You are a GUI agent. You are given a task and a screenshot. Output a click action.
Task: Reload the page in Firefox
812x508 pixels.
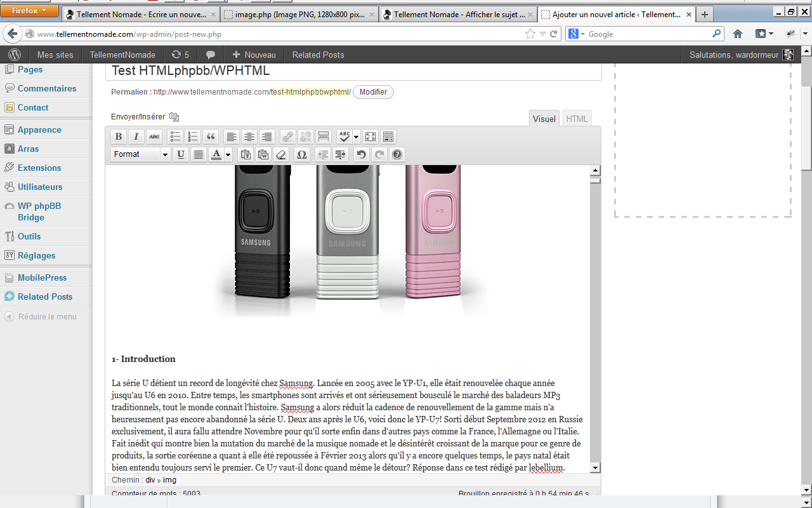point(554,34)
